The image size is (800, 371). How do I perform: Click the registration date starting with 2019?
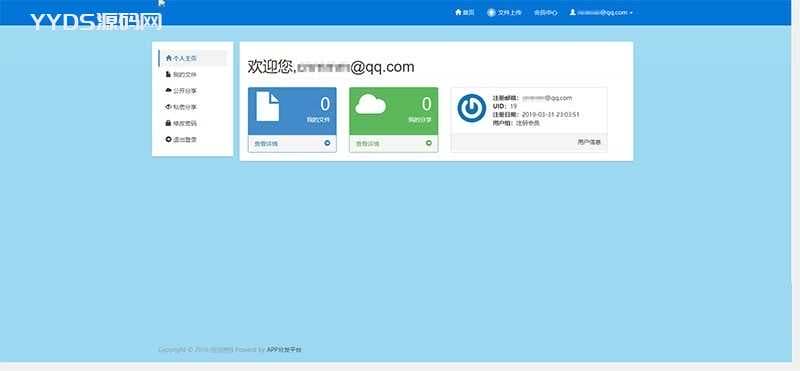tap(550, 115)
